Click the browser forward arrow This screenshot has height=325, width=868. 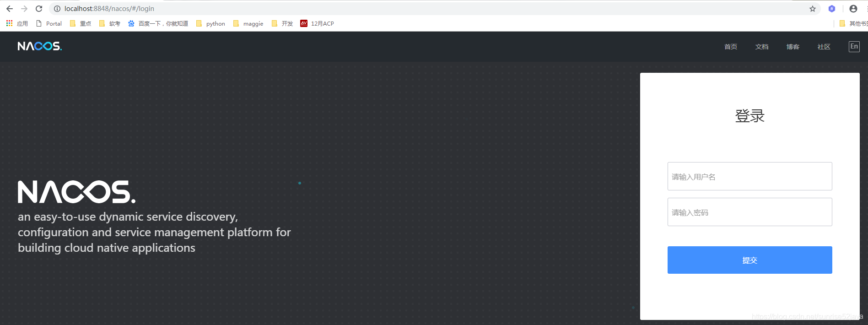tap(24, 9)
